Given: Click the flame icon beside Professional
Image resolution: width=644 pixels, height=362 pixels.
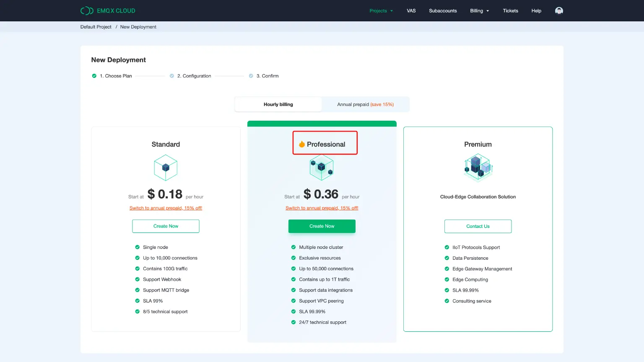Looking at the screenshot, I should tap(301, 144).
